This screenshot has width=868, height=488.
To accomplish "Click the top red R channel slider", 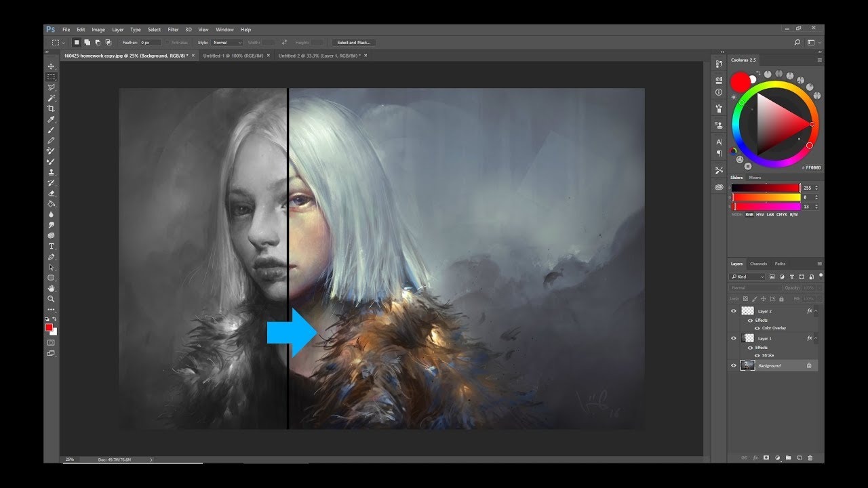I will (766, 188).
